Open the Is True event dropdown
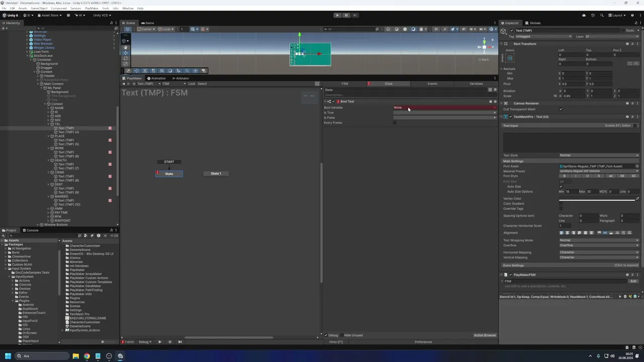The height and width of the screenshot is (362, 644). 445,113
